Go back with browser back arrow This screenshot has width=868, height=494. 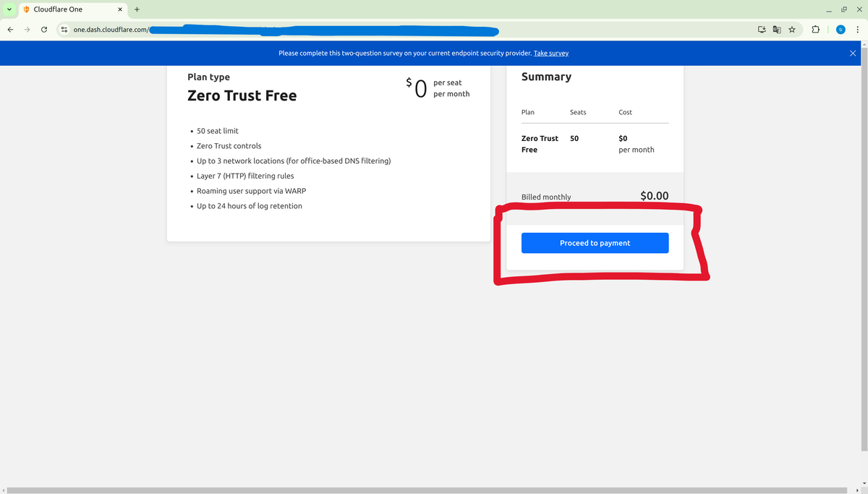10,30
